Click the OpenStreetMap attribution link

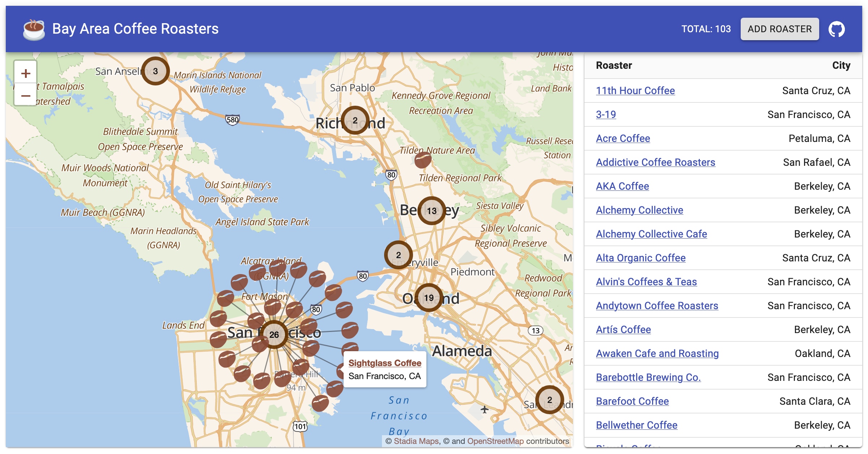pyautogui.click(x=495, y=441)
